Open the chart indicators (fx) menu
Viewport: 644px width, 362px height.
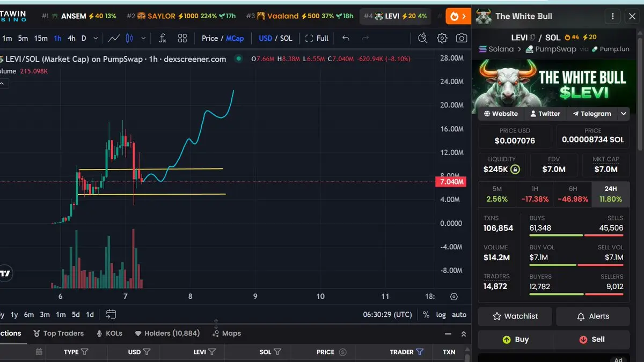[x=163, y=38]
